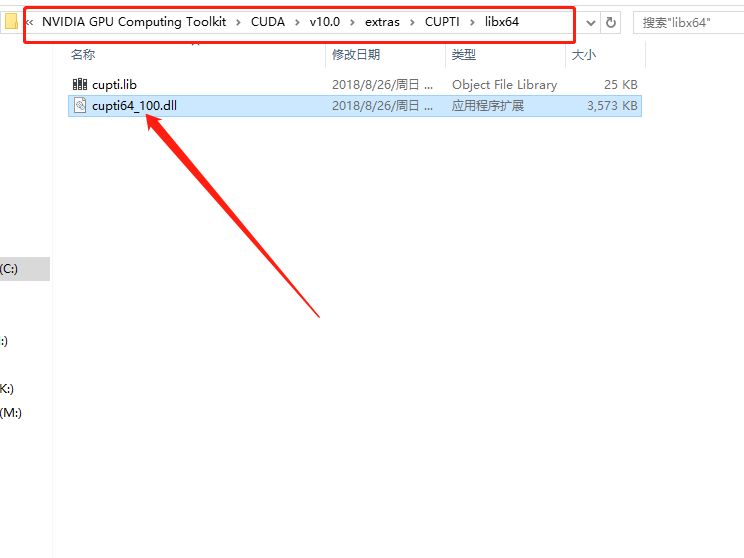Go to the CUDA breadcrumb folder
The height and width of the screenshot is (558, 744).
(267, 22)
